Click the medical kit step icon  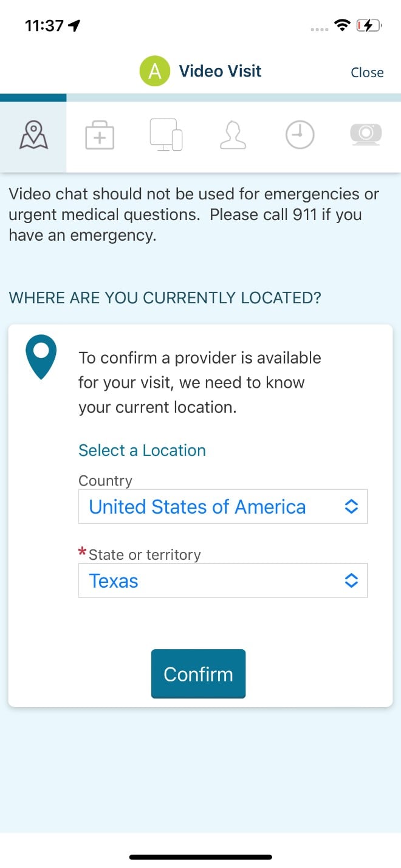coord(100,135)
